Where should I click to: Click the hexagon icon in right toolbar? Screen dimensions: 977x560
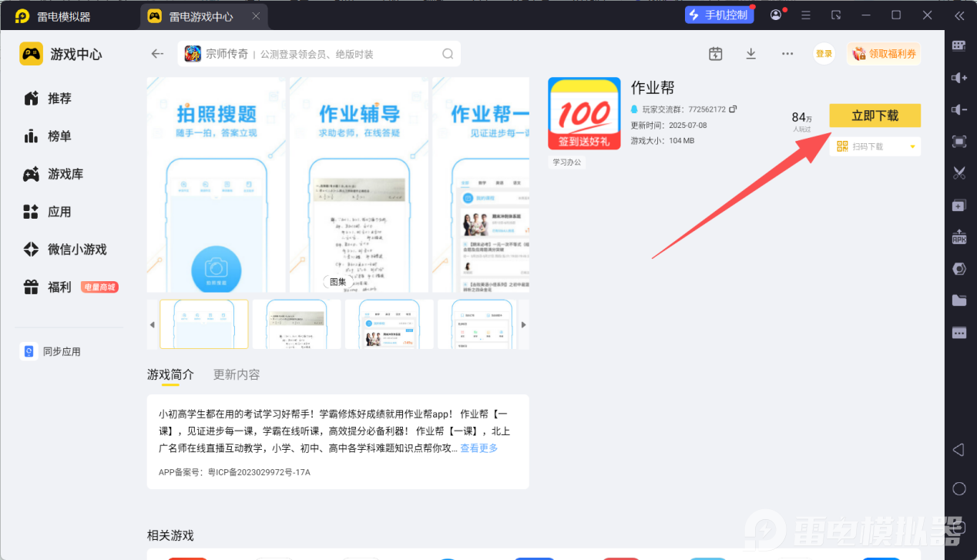click(959, 269)
